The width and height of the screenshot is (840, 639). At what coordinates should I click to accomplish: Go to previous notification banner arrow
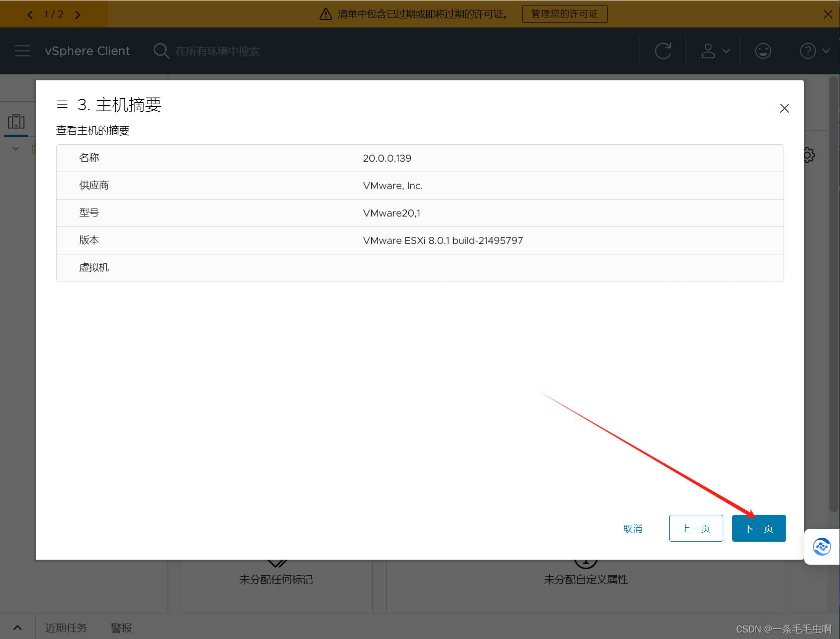(30, 14)
